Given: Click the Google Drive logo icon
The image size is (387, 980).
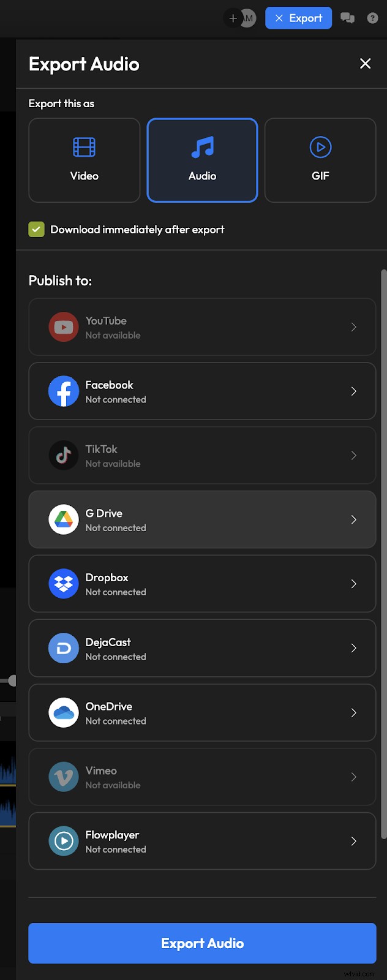Looking at the screenshot, I should pos(64,519).
